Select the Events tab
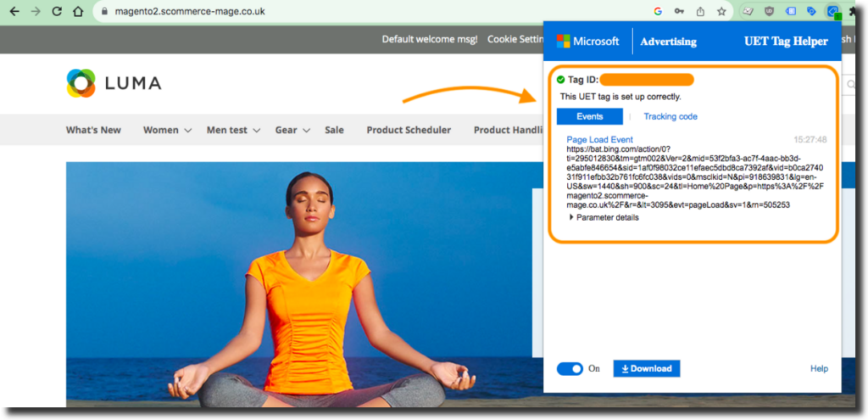 [589, 116]
